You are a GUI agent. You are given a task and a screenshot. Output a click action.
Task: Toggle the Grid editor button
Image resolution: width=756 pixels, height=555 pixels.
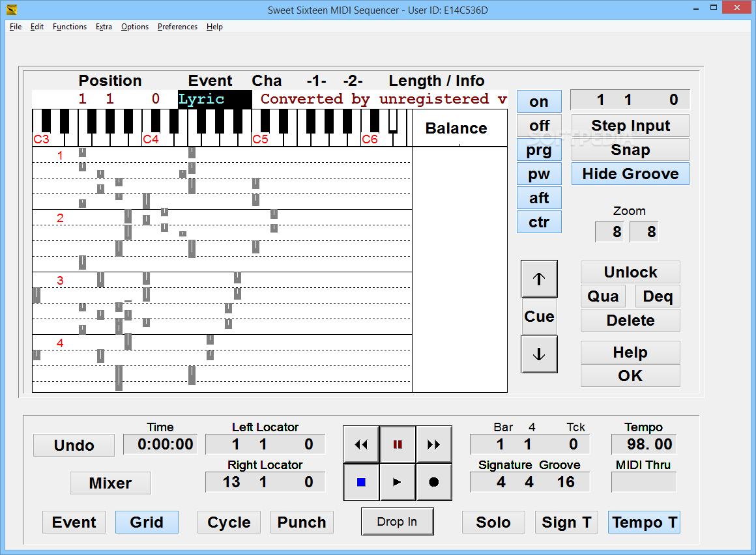[x=147, y=522]
